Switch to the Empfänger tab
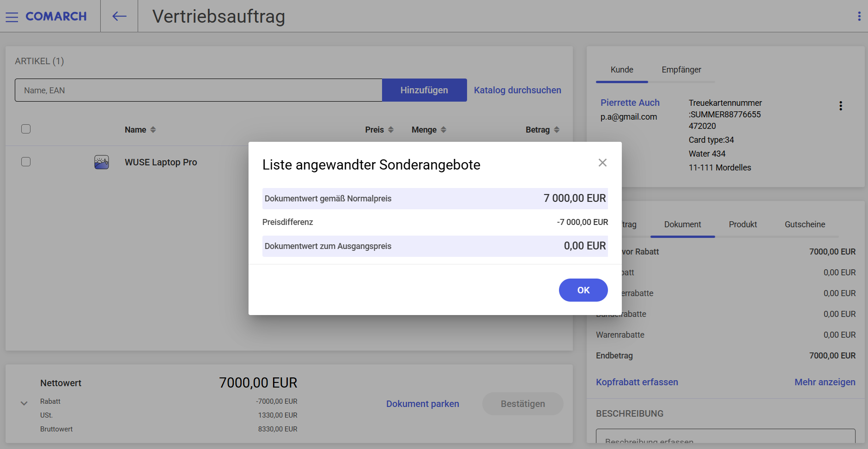Image resolution: width=868 pixels, height=449 pixels. coord(681,70)
